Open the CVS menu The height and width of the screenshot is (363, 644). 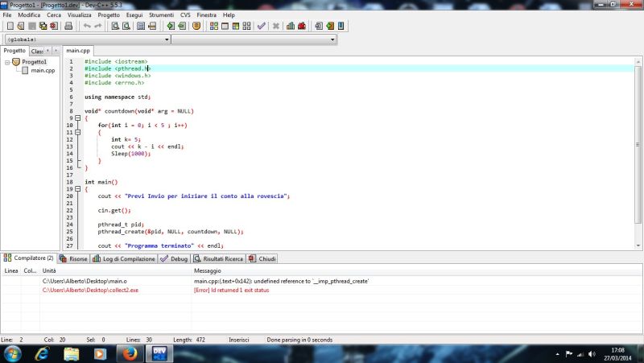(x=185, y=14)
